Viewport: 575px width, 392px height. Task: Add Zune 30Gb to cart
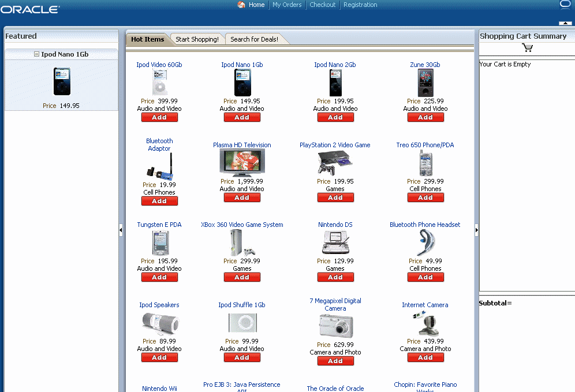[x=425, y=117]
